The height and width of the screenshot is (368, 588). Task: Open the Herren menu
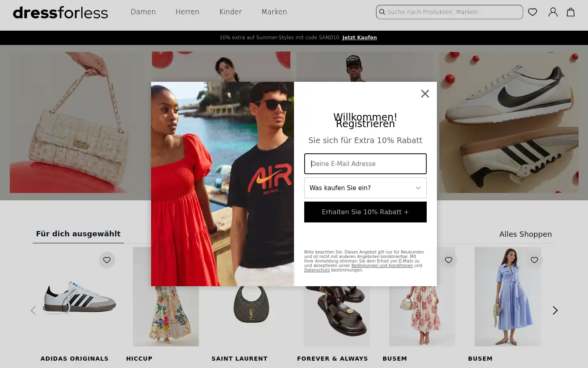point(187,12)
